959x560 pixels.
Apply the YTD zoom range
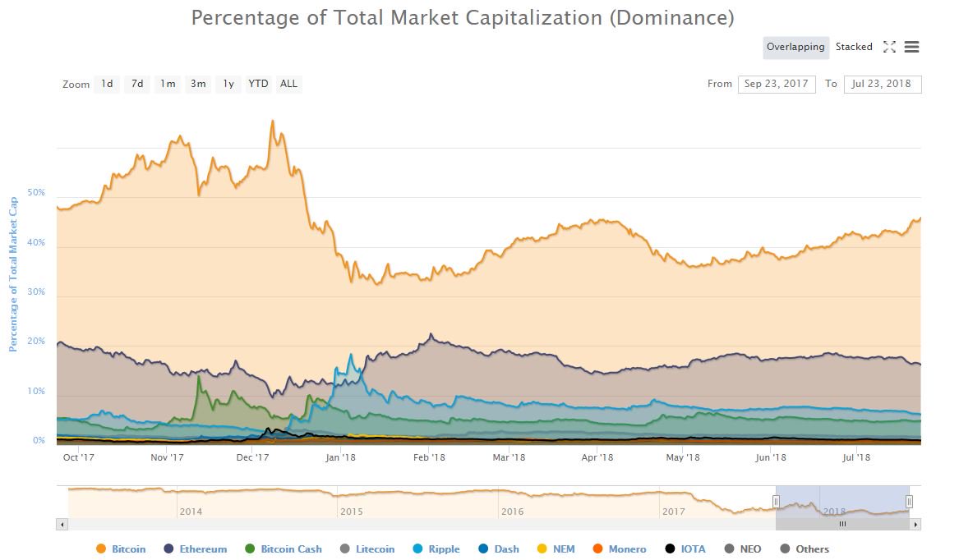coord(258,83)
